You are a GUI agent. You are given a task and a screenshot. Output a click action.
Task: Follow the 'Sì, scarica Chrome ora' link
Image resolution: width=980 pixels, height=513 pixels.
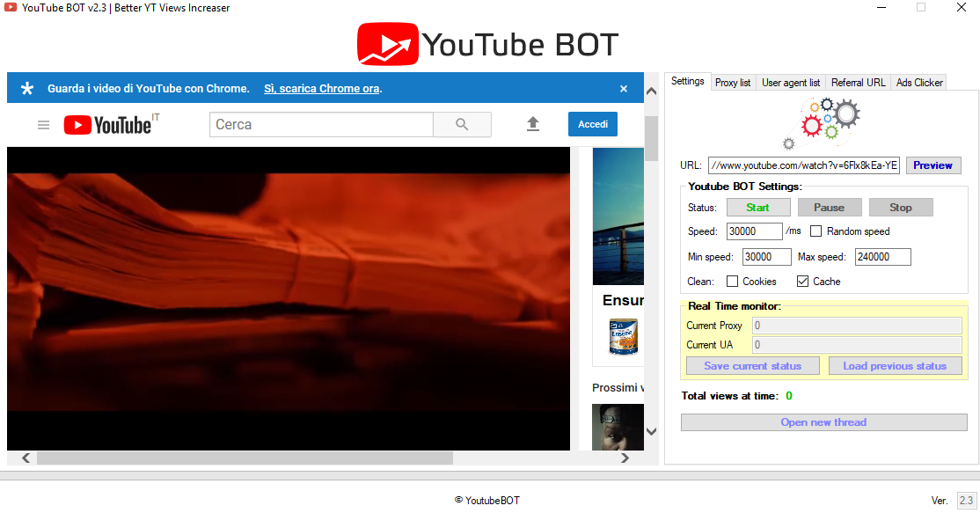(x=322, y=88)
